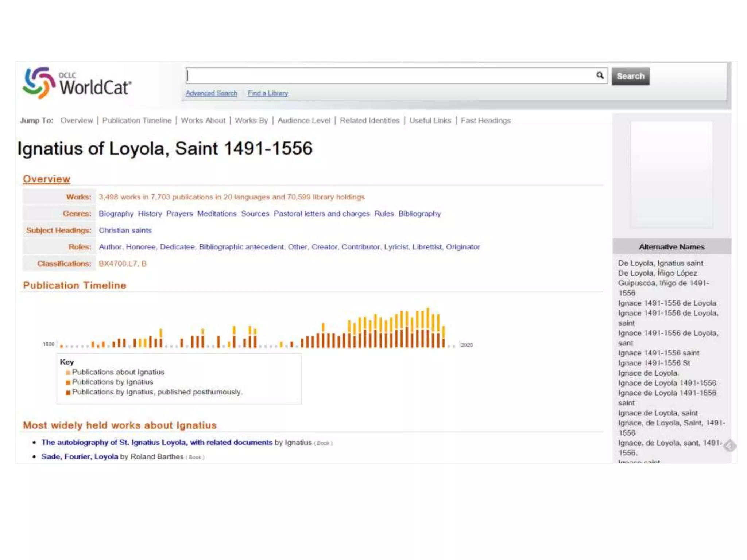The height and width of the screenshot is (560, 747).
Task: Jump to Fast Headings section
Action: [x=485, y=121]
